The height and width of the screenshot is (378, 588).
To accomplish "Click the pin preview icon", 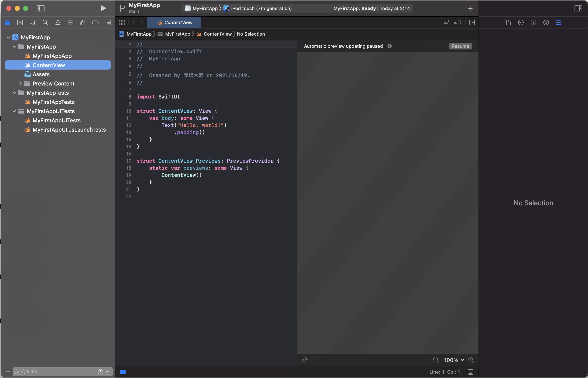I will click(304, 360).
